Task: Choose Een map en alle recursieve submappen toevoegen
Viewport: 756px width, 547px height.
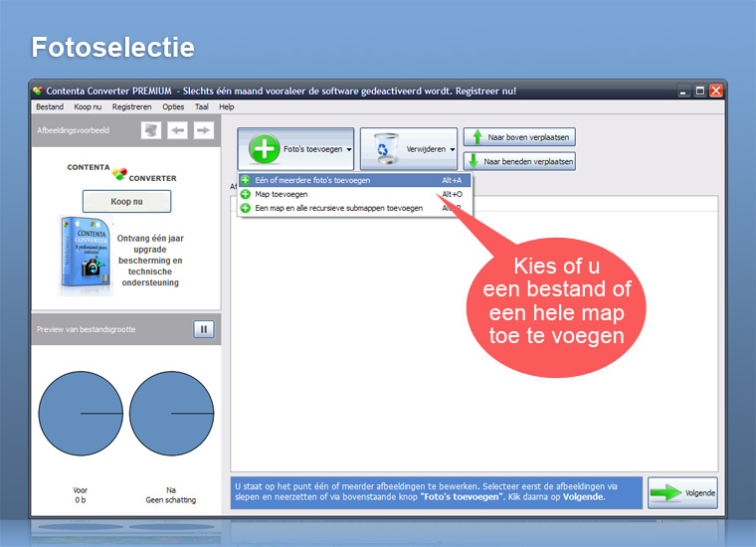Action: [x=354, y=208]
